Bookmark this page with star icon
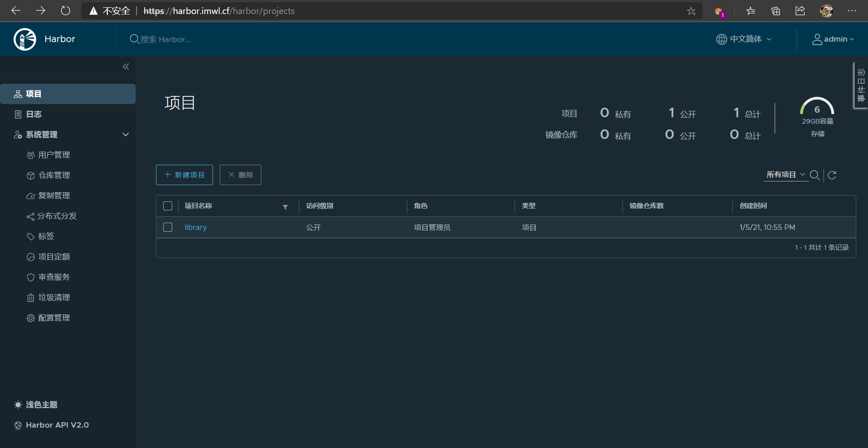 click(691, 11)
